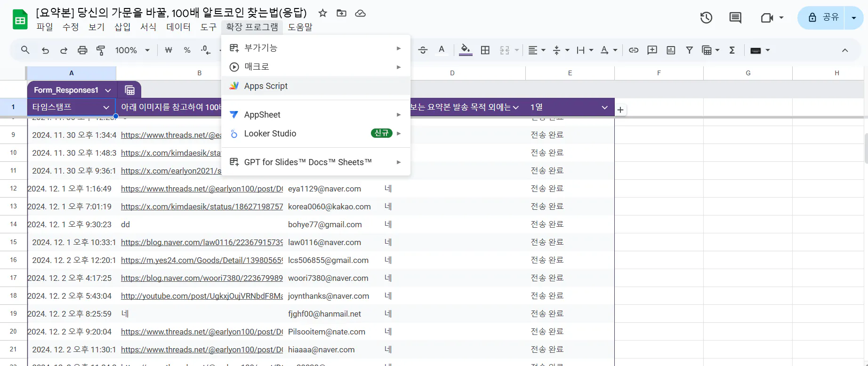Screen dimensions: 868x366
Task: Open 1열 column dropdown
Action: point(604,107)
